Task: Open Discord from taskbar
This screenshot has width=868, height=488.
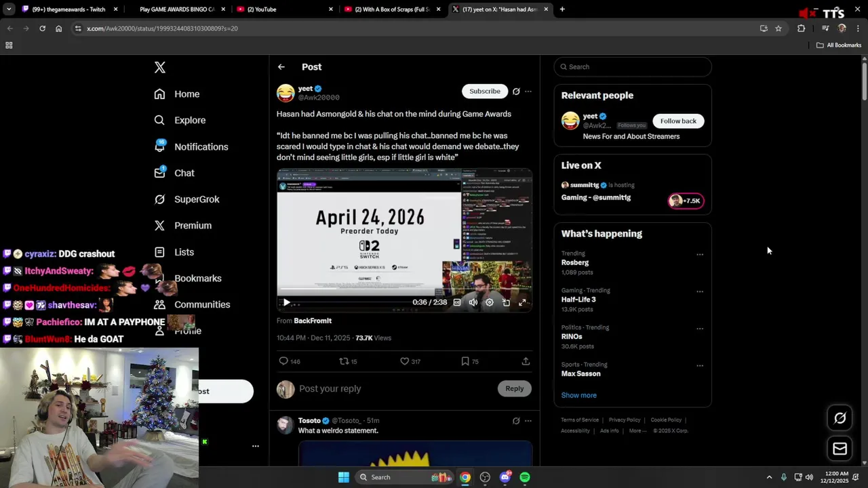Action: 505,477
